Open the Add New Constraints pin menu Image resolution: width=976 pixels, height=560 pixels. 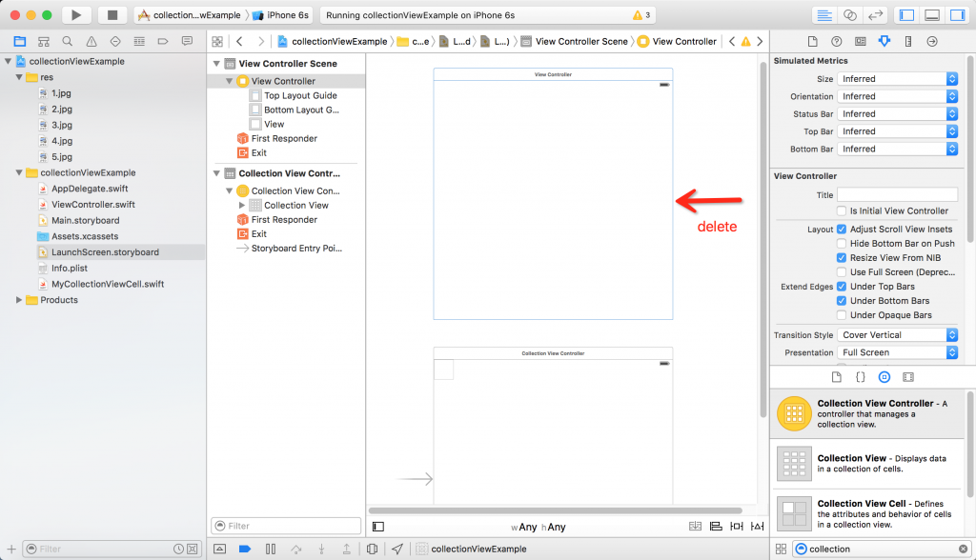(737, 526)
